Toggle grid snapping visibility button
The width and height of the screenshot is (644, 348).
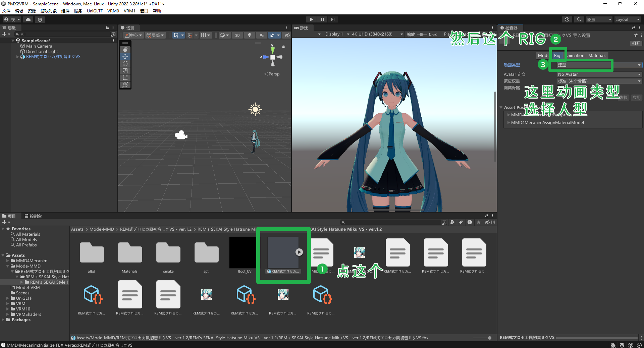(x=176, y=35)
